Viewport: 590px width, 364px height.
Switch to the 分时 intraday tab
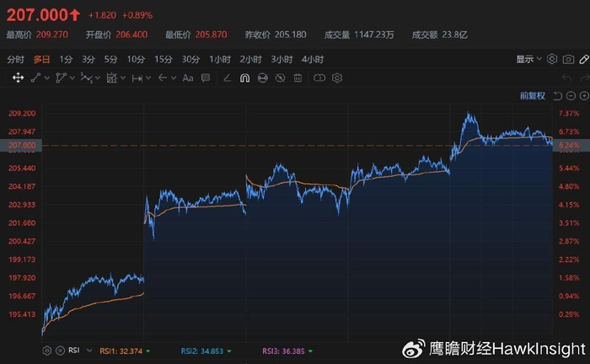coord(15,59)
